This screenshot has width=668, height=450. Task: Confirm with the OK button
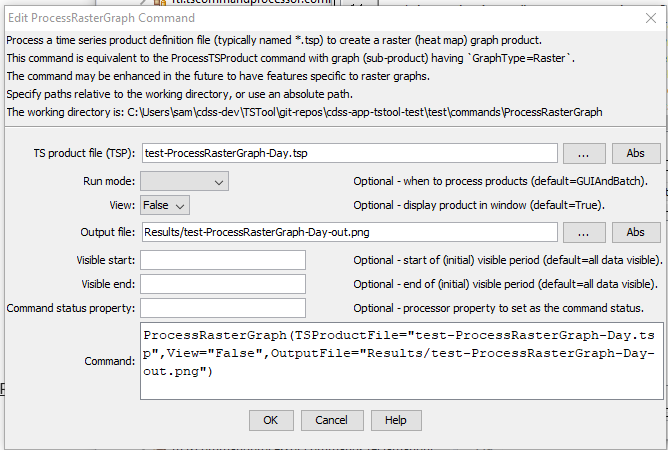pos(271,421)
